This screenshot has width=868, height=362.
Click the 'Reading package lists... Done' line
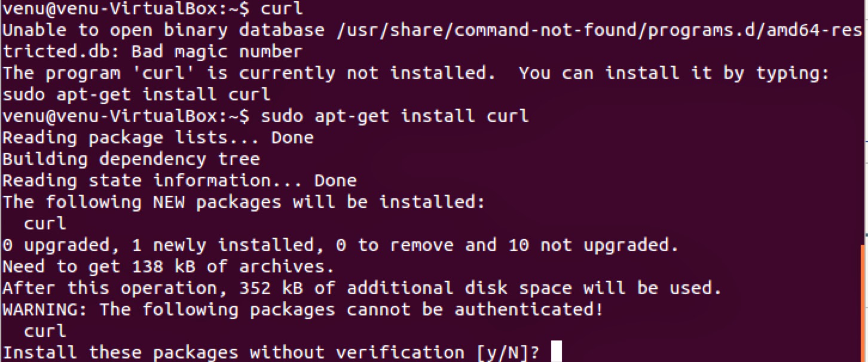click(158, 137)
